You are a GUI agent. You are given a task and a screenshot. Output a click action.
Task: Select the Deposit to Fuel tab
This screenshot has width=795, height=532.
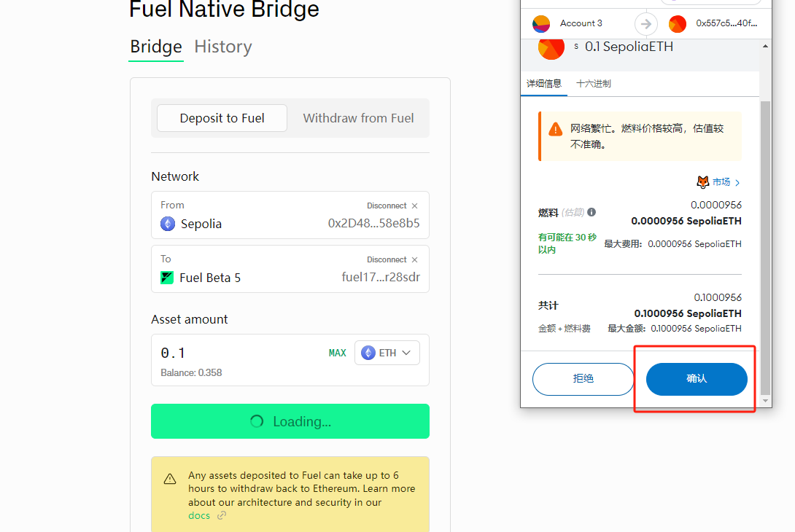[222, 118]
